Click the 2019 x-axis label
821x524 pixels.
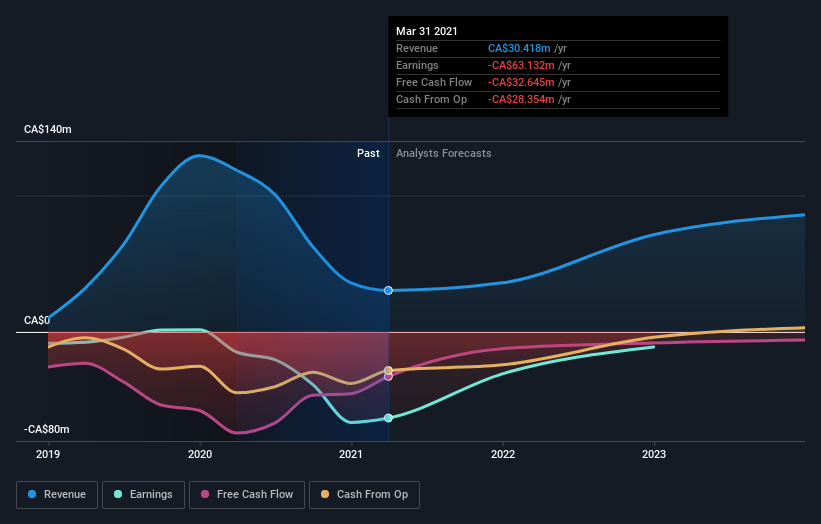coord(48,454)
